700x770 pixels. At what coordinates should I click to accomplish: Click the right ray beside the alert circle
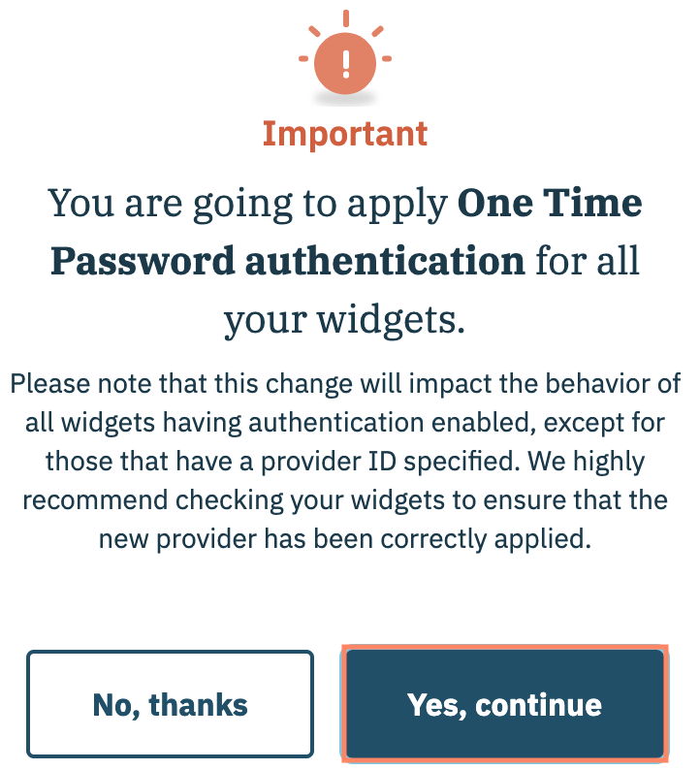pos(387,58)
